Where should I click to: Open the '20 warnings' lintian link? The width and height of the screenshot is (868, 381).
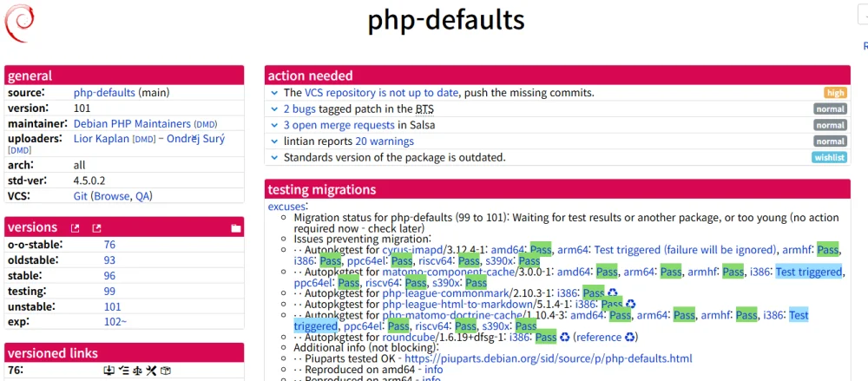(x=385, y=141)
